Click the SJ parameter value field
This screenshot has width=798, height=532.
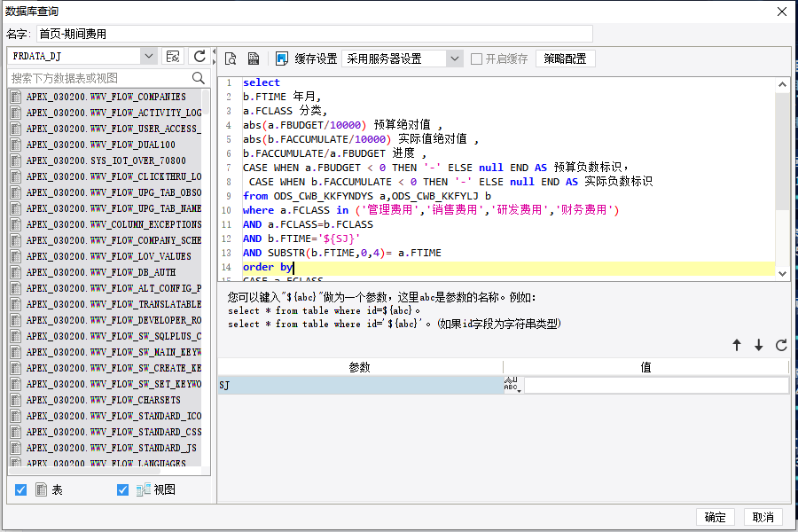656,386
